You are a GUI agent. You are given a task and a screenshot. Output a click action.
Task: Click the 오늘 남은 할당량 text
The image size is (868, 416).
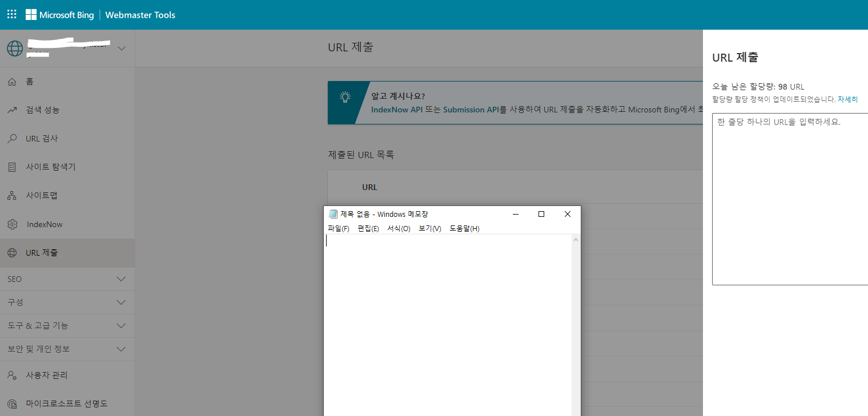coord(758,87)
